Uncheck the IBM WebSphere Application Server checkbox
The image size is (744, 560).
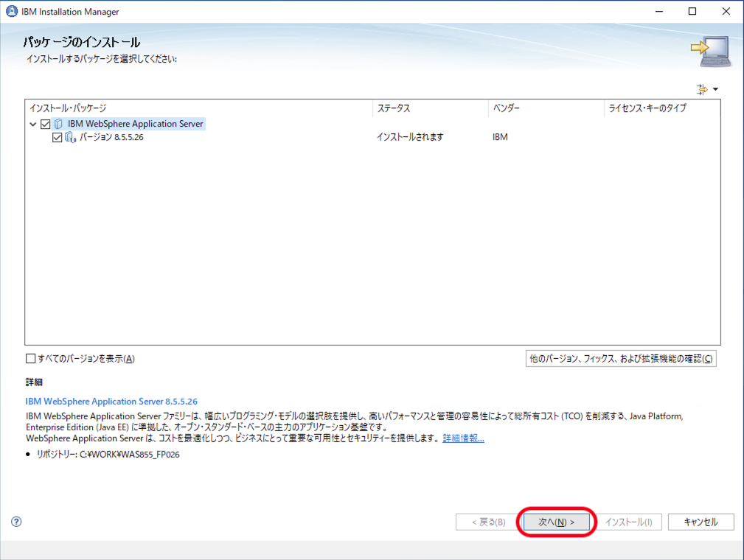46,125
